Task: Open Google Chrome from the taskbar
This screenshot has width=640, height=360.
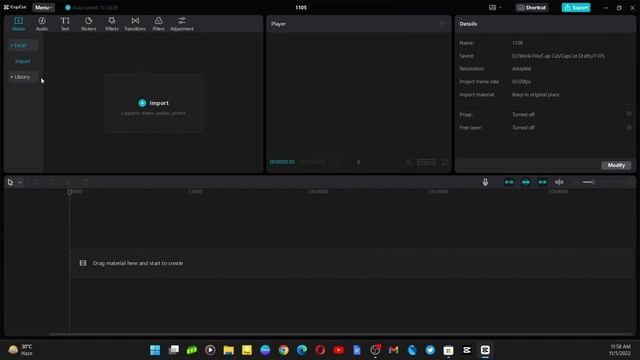Action: click(284, 350)
